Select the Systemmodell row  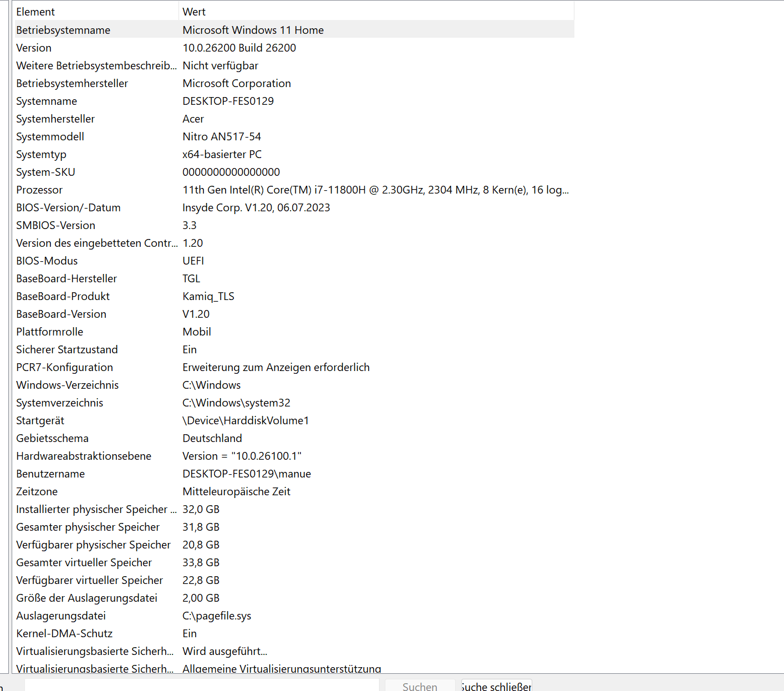click(293, 136)
